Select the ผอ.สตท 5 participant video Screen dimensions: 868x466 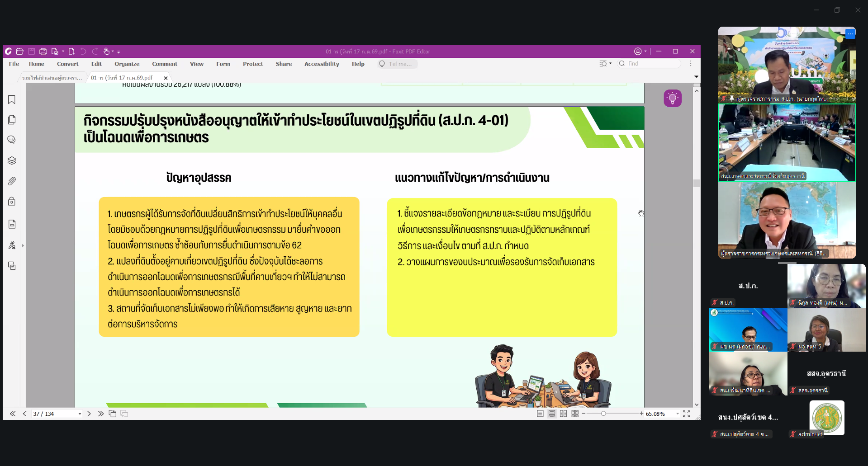point(826,329)
